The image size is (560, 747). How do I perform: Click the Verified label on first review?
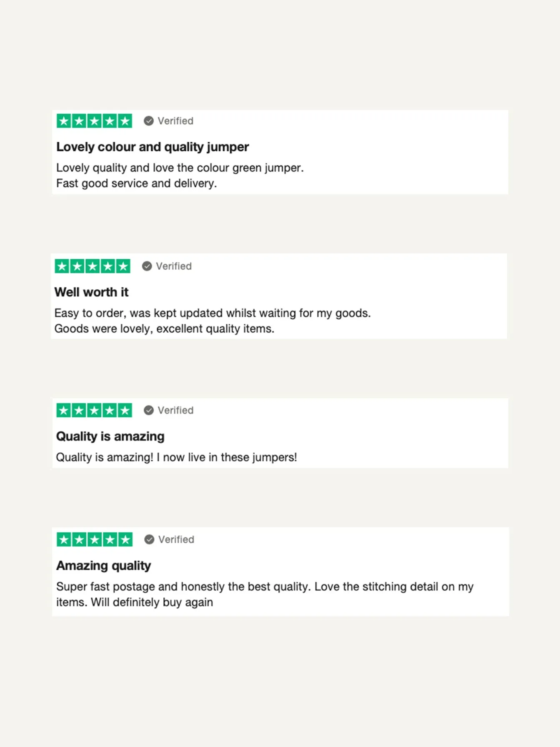[x=175, y=121]
